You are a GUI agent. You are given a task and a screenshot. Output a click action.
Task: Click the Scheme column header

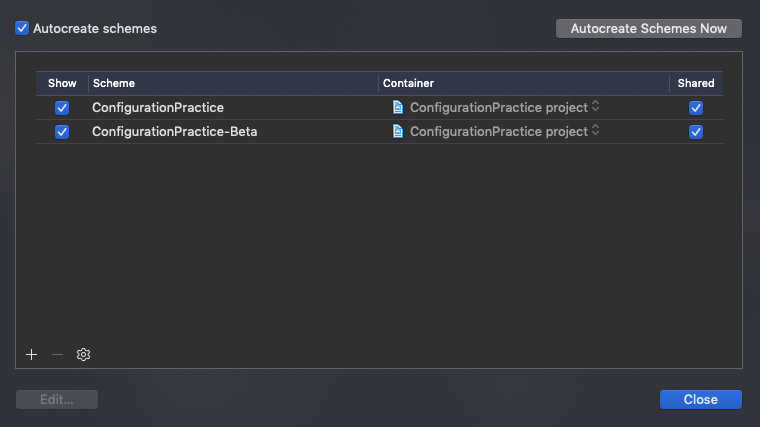click(x=232, y=83)
